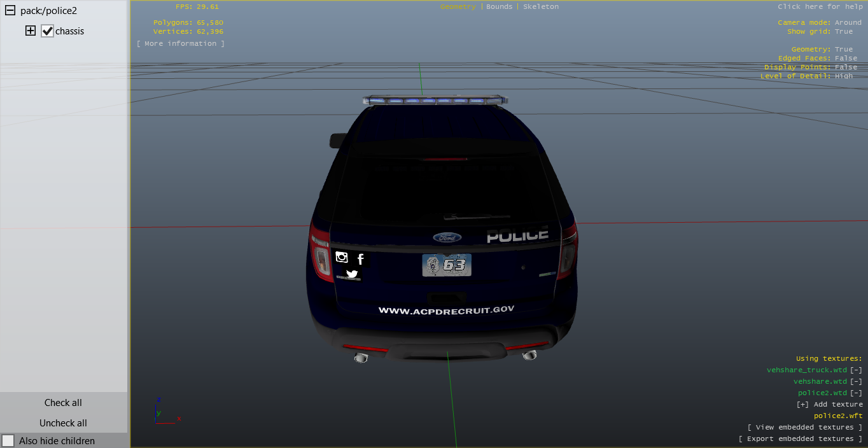Click the Check all button
Image resolution: width=868 pixels, height=448 pixels.
(63, 402)
